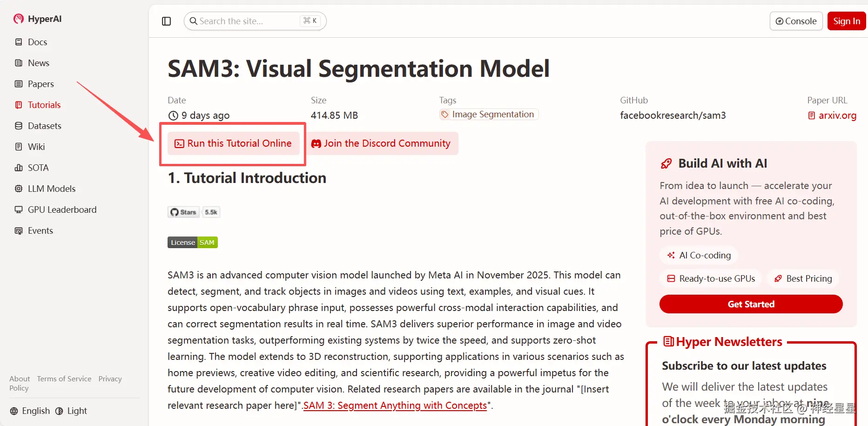Viewport: 868px width, 426px height.
Task: Click the rocket icon by Build AI
Action: point(666,163)
